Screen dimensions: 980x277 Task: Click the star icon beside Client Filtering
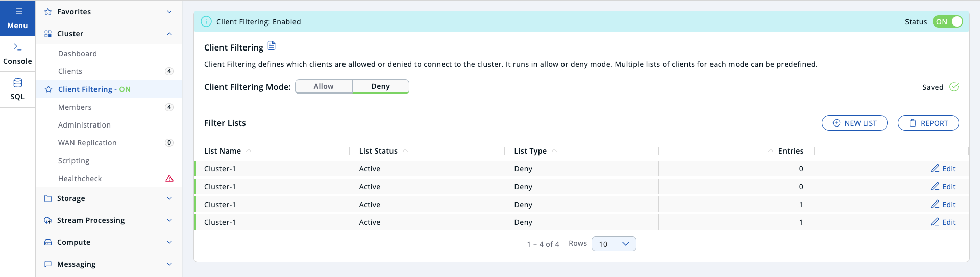tap(48, 89)
